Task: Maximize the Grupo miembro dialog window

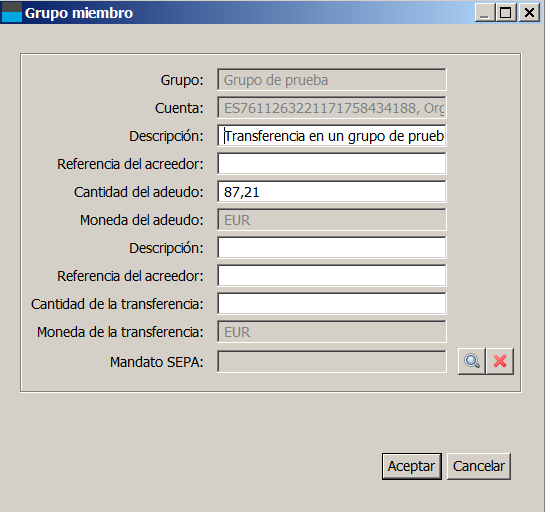Action: click(x=506, y=13)
